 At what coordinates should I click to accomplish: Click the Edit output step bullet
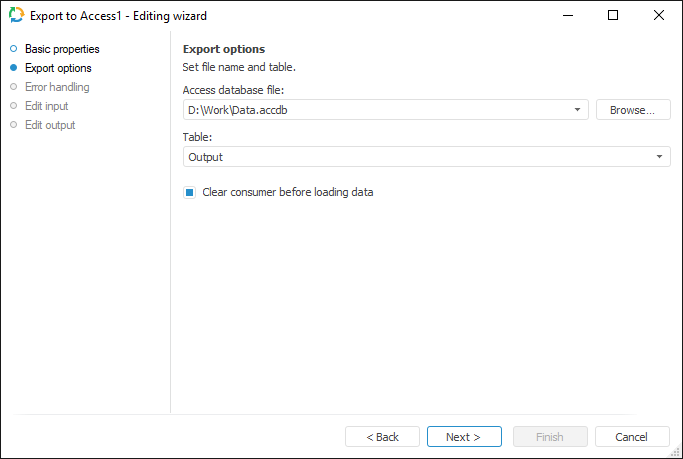tap(14, 125)
